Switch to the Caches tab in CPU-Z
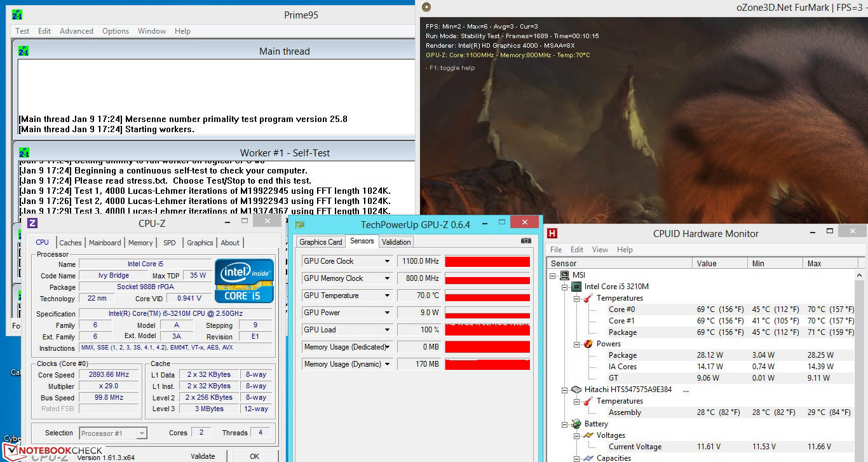 [x=71, y=243]
